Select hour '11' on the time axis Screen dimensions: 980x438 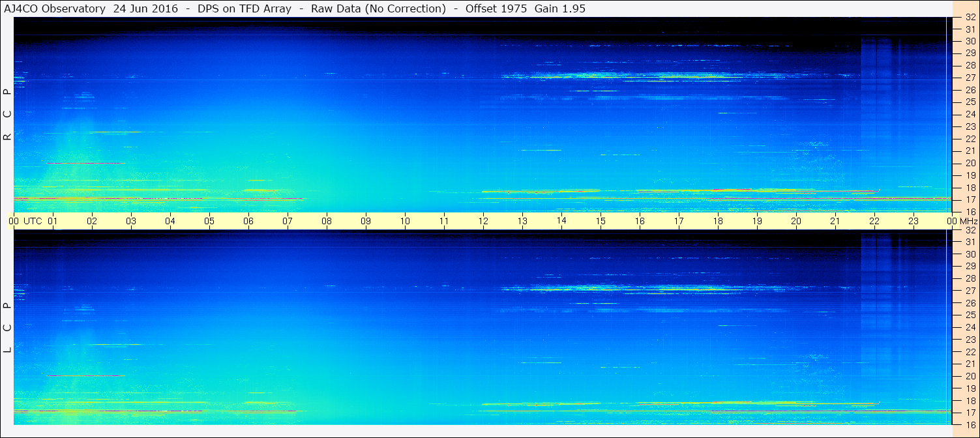tap(444, 221)
